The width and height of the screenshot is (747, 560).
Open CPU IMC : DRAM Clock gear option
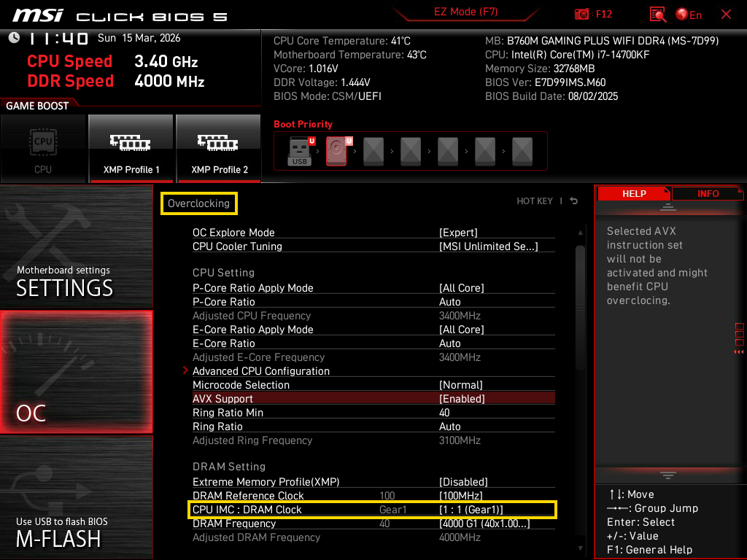coord(373,510)
